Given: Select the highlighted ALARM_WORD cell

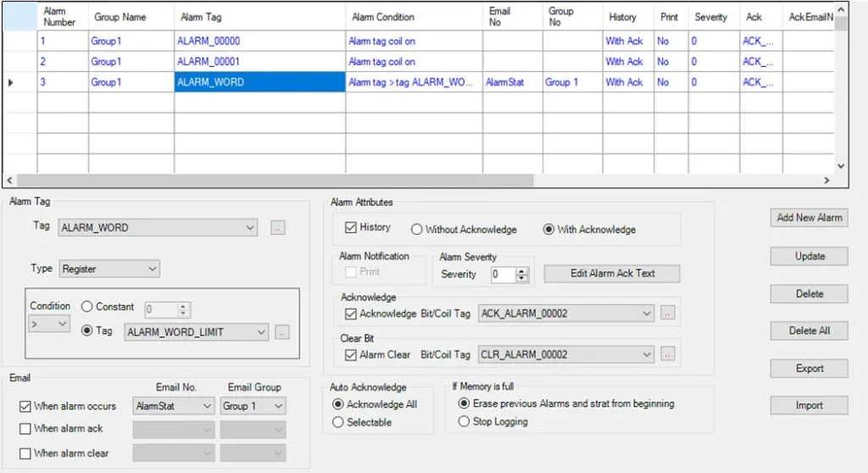Looking at the screenshot, I should click(x=259, y=82).
